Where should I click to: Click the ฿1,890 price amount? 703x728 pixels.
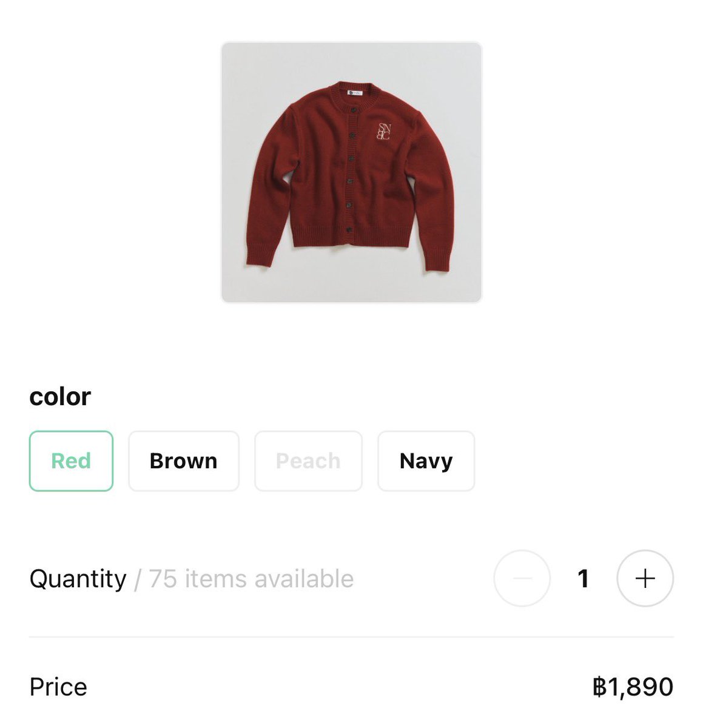point(633,687)
